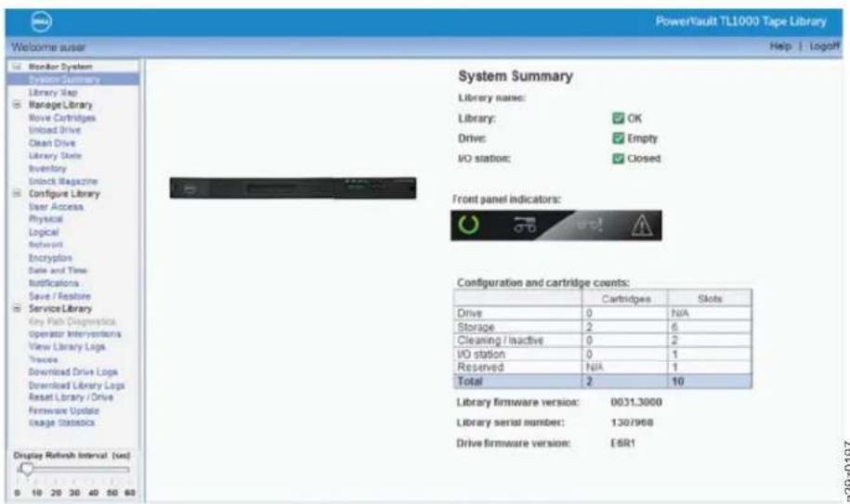Screen dimensions: 850x504
Task: Open Encryption settings
Action: 50,258
